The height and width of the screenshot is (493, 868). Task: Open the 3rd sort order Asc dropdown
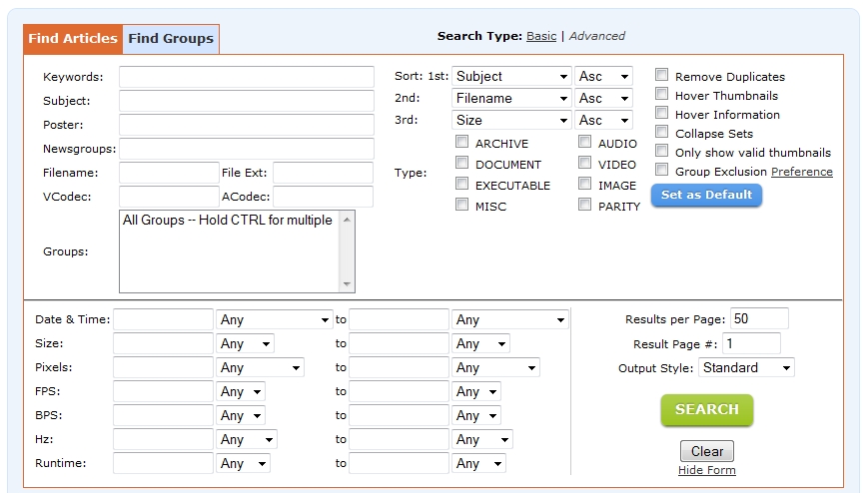[604, 120]
